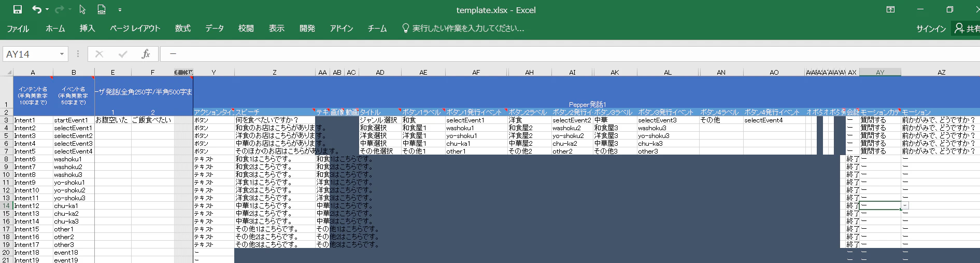This screenshot has width=980, height=263.
Task: Open the ファイル tab
Action: pyautogui.click(x=18, y=29)
